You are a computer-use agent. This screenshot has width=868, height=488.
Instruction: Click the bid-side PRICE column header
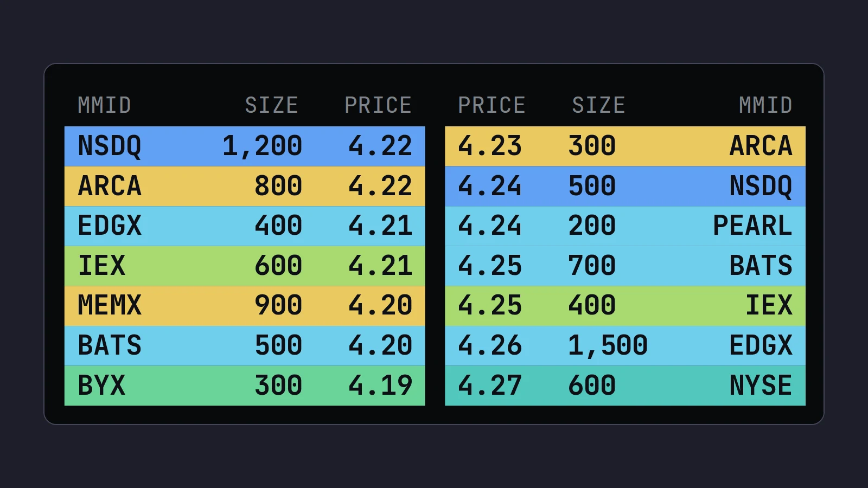click(x=378, y=105)
